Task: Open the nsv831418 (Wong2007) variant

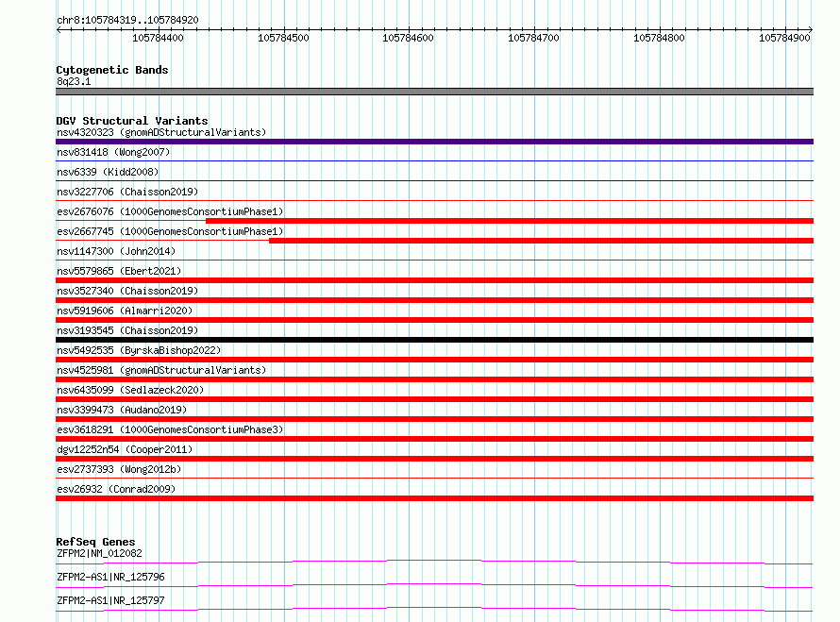Action: [113, 152]
